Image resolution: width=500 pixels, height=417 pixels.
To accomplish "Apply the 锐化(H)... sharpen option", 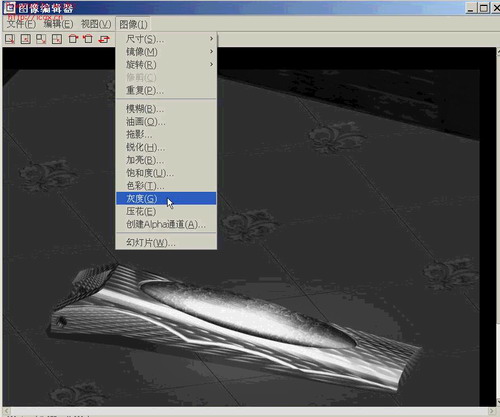I will 166,147.
